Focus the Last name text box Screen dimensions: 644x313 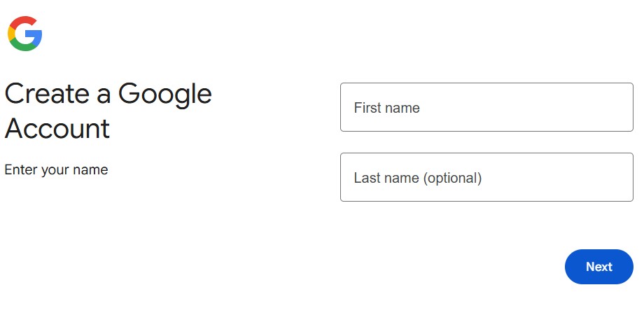486,177
